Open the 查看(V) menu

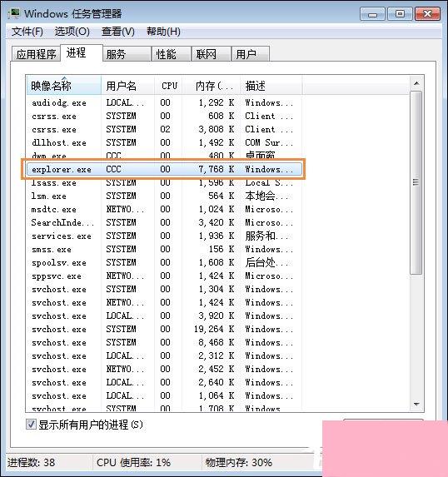point(118,32)
